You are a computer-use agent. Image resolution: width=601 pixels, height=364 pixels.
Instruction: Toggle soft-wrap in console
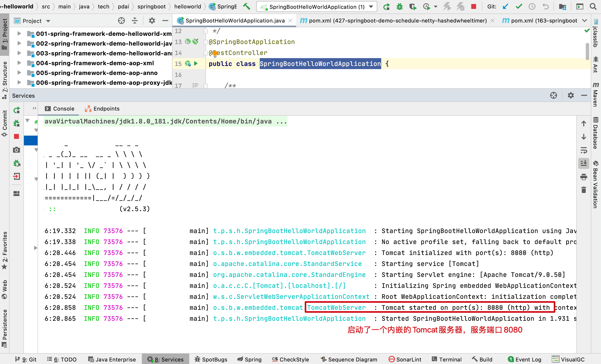[x=583, y=150]
